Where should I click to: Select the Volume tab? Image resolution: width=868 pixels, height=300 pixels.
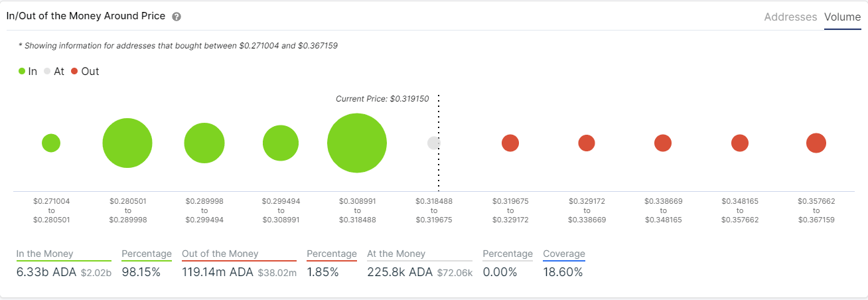tap(842, 17)
